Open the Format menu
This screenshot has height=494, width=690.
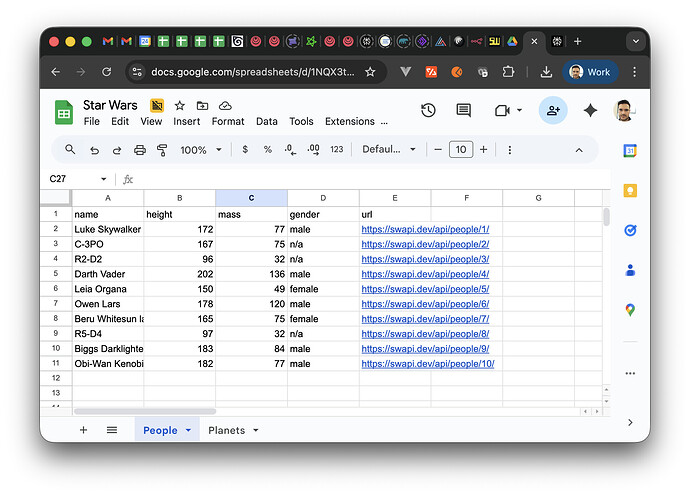(227, 121)
